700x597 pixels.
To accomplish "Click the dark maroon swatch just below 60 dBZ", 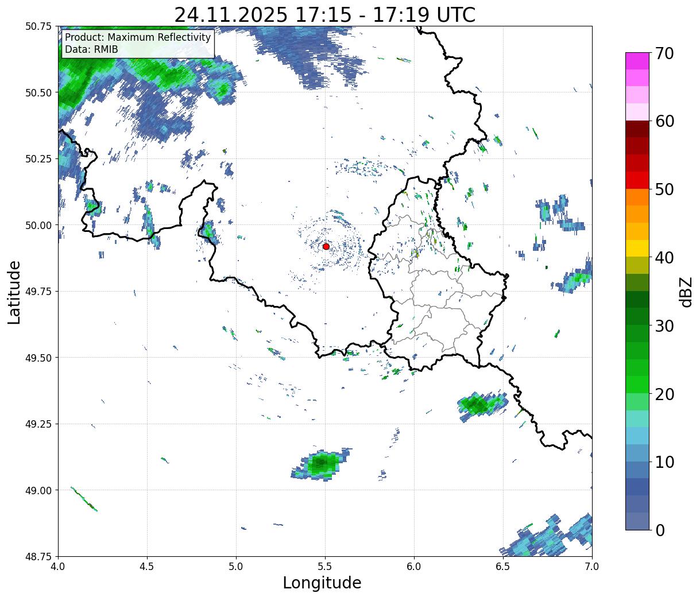I will click(x=637, y=129).
